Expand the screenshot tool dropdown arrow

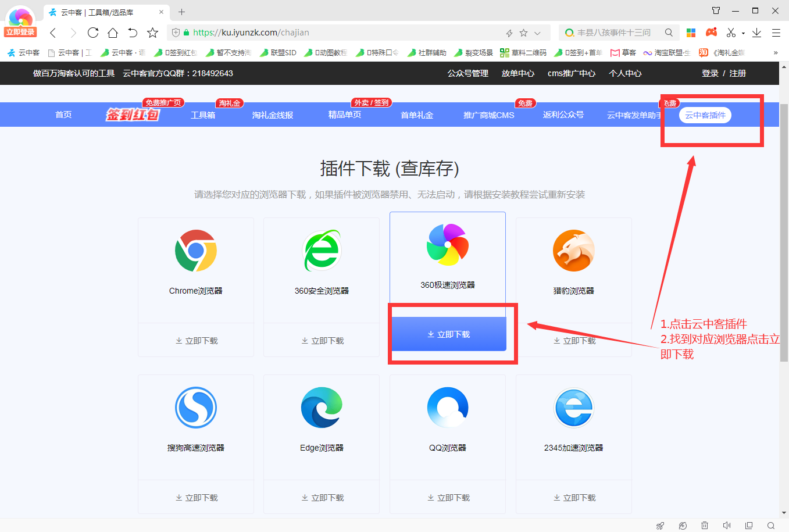(743, 32)
